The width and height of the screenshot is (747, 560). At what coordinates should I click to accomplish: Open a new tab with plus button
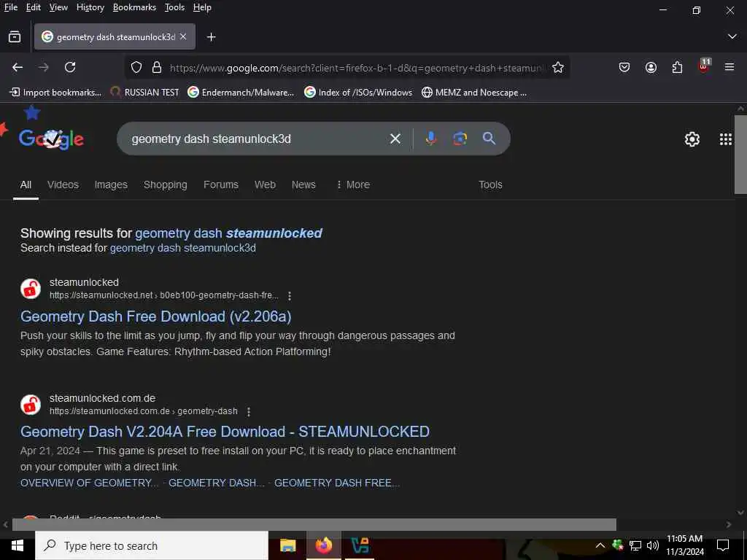(211, 36)
